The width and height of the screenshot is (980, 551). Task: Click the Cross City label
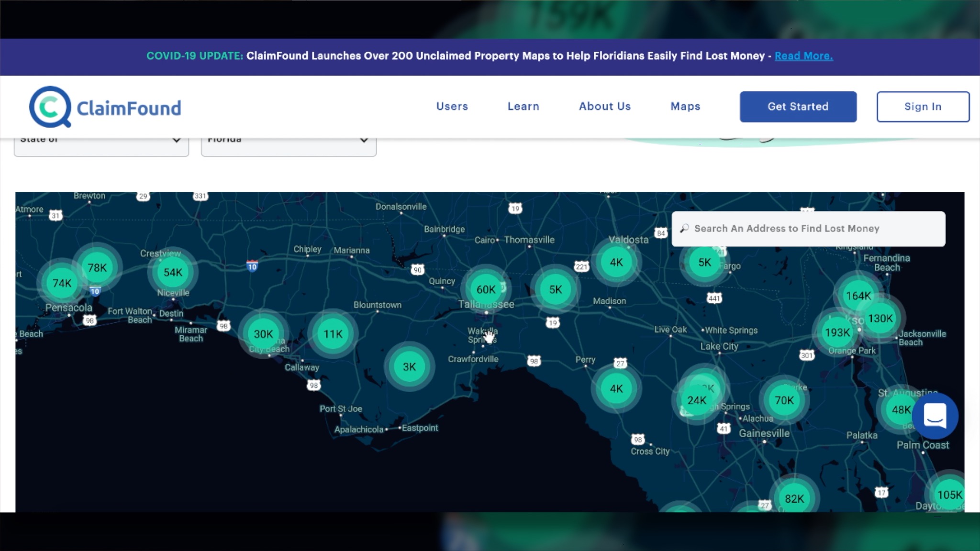tap(650, 452)
